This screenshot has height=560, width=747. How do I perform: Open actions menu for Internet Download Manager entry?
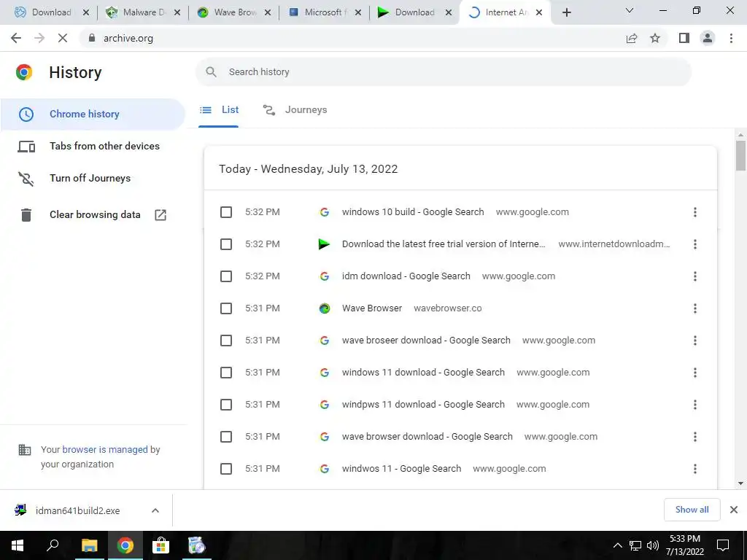click(695, 244)
